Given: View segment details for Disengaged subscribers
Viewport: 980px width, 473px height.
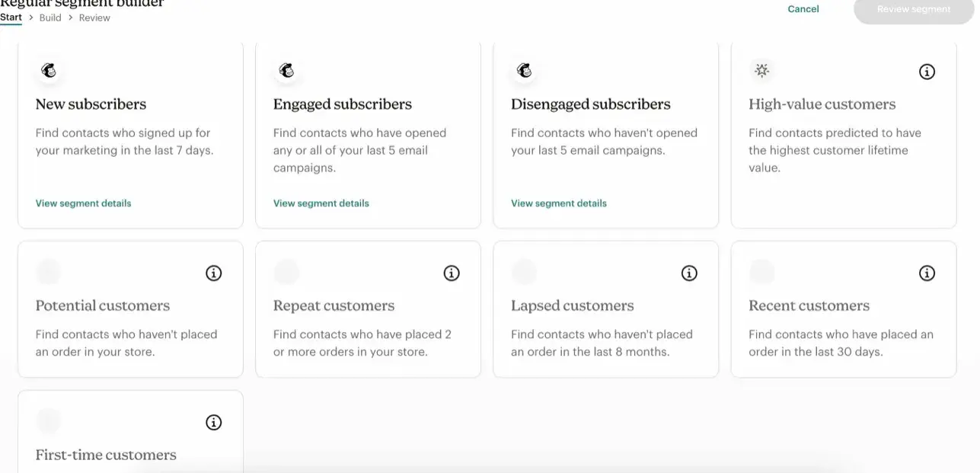Looking at the screenshot, I should (x=558, y=203).
